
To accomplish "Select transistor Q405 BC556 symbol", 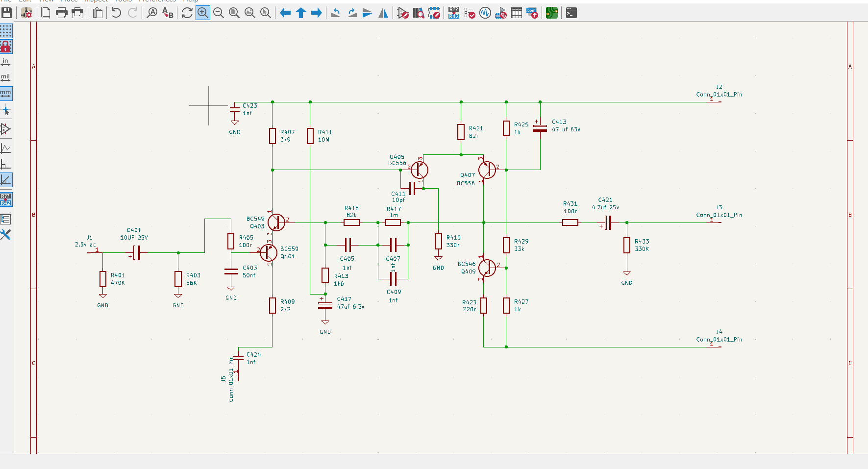I will pos(419,170).
